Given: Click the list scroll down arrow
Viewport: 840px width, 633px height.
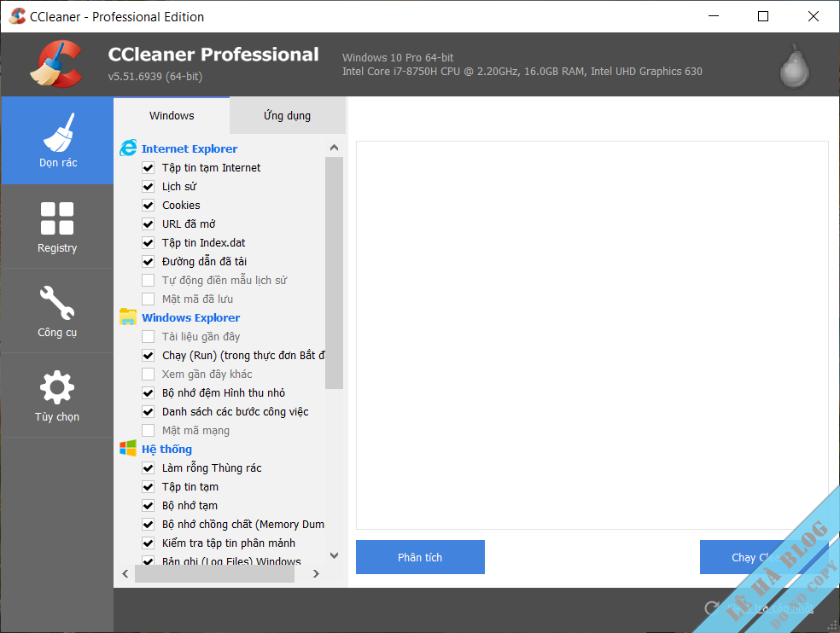Looking at the screenshot, I should [335, 555].
